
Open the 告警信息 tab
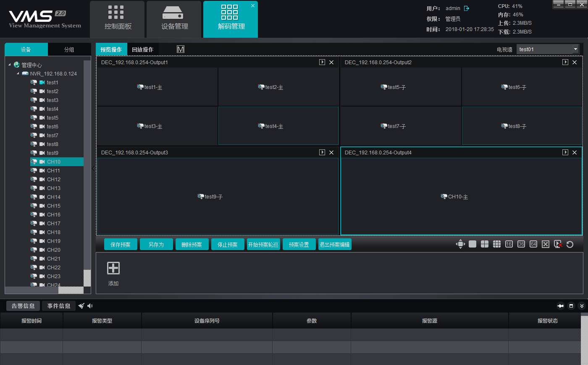(x=23, y=306)
